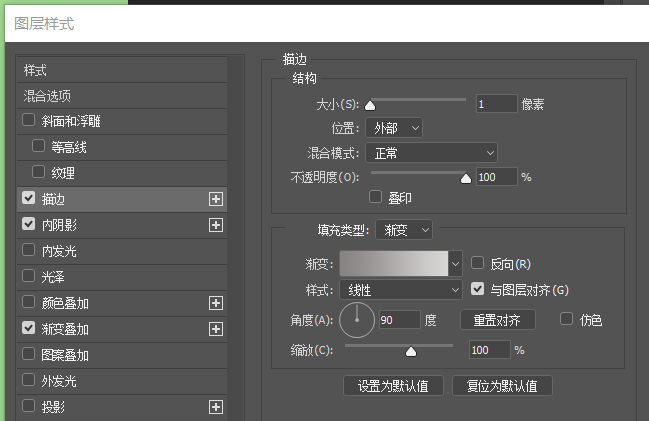Open the 光泽 settings row

pyautogui.click(x=122, y=277)
